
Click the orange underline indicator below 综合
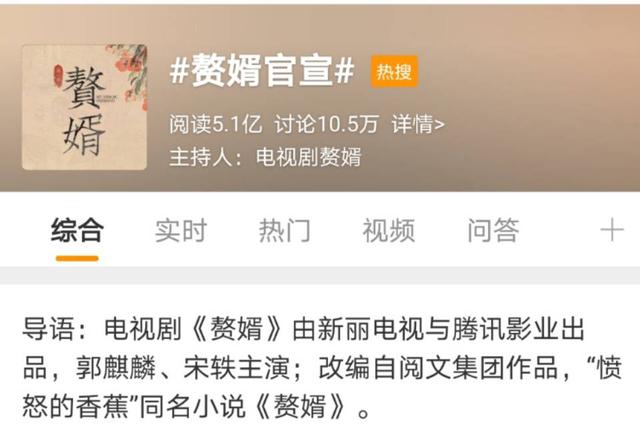[x=77, y=258]
